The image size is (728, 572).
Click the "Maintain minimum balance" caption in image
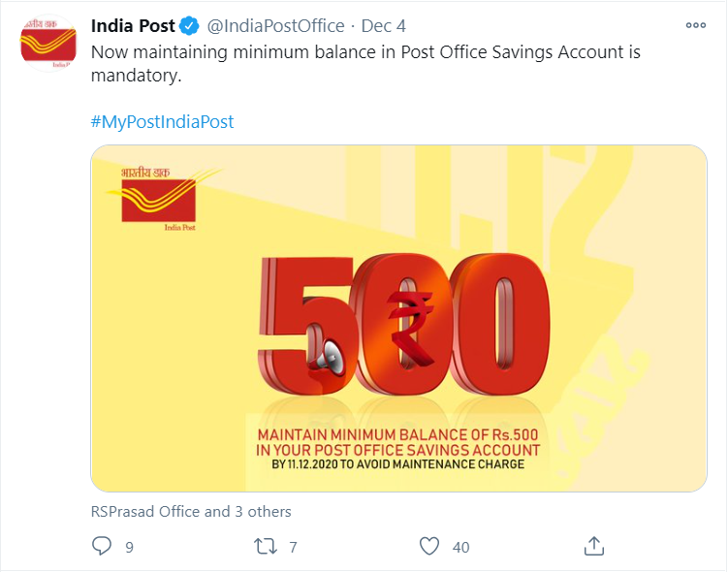coord(398,440)
